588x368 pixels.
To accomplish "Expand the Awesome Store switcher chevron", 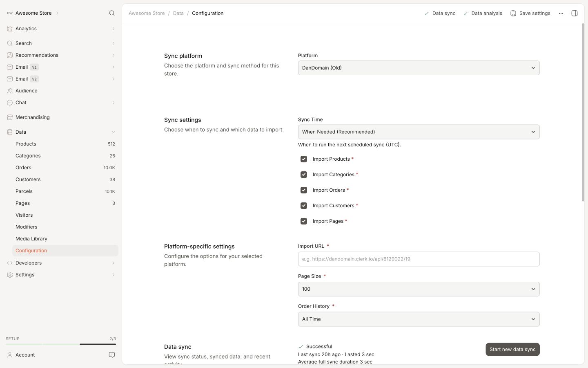I will [x=57, y=13].
